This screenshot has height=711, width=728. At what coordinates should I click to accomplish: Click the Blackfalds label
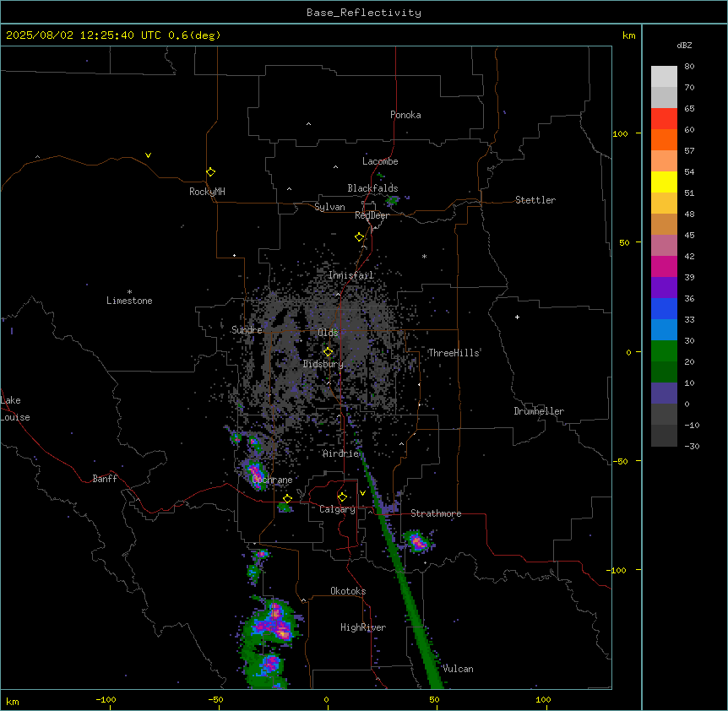(x=372, y=188)
